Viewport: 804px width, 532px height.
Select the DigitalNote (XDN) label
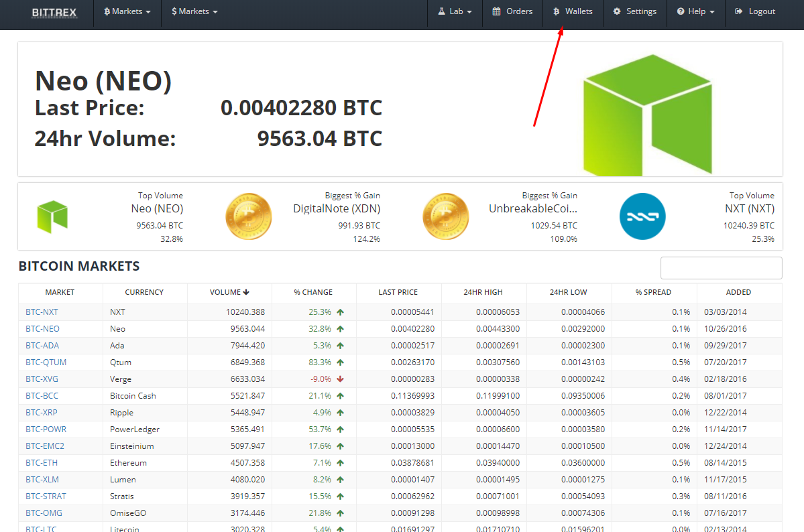coord(337,208)
